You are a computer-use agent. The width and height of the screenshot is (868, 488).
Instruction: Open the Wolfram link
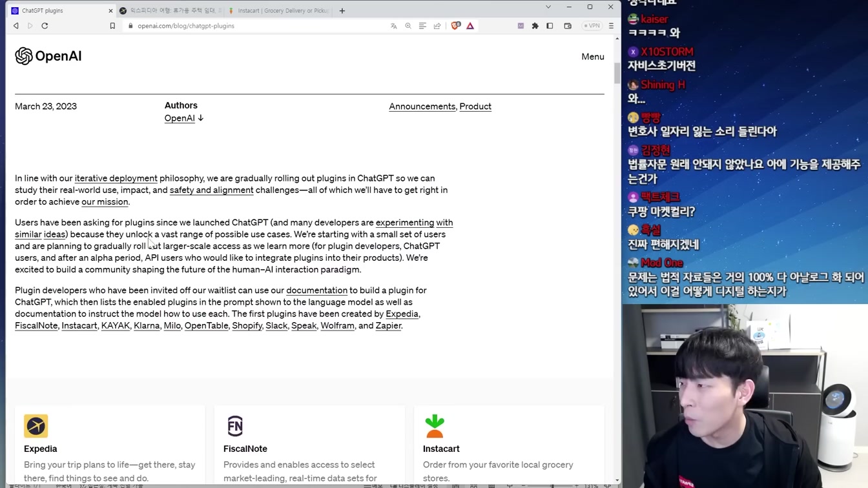tap(337, 325)
